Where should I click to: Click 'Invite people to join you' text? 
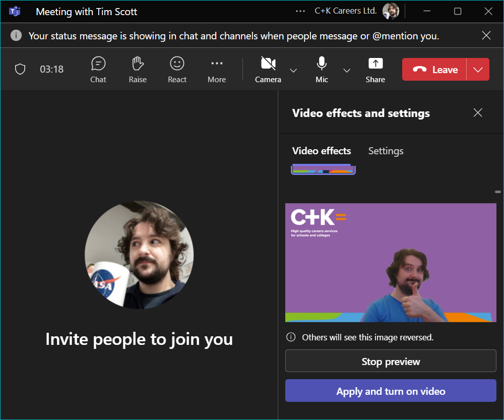pyautogui.click(x=139, y=339)
